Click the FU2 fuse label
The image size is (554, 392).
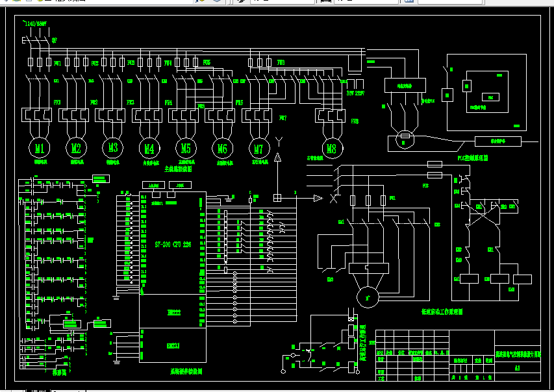95,63
